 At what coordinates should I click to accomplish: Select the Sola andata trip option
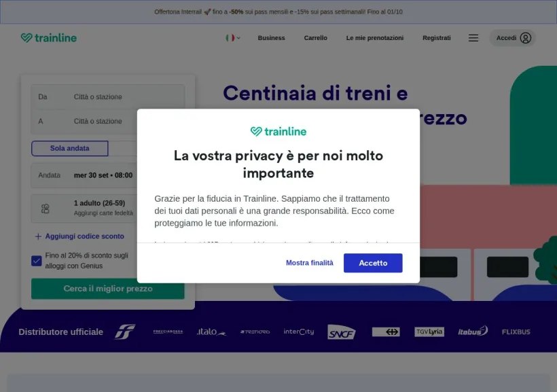click(69, 148)
